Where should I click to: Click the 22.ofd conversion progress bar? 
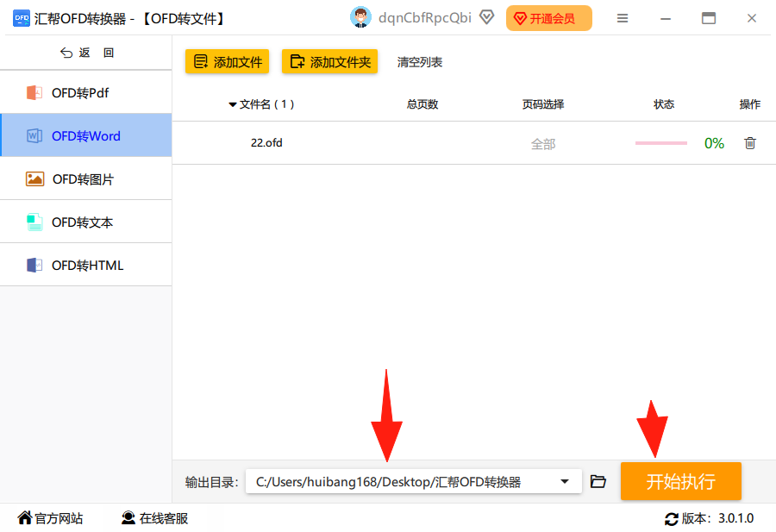661,143
